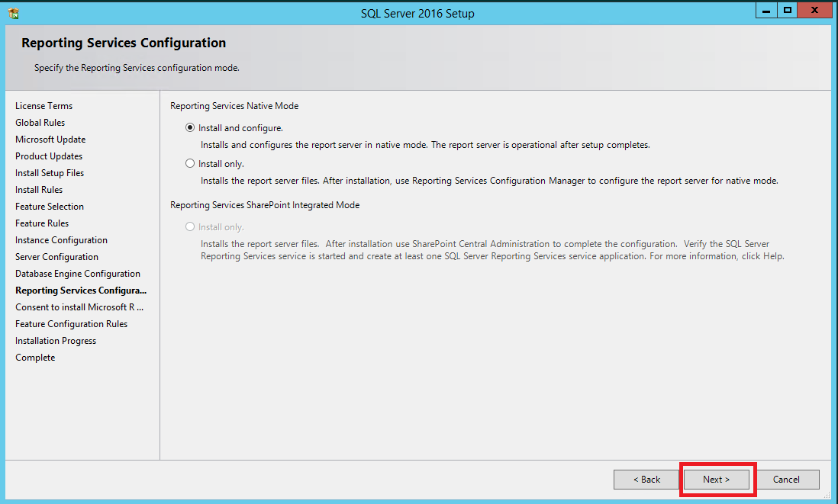
Task: Click the 'report server is operational' description
Action: click(425, 145)
